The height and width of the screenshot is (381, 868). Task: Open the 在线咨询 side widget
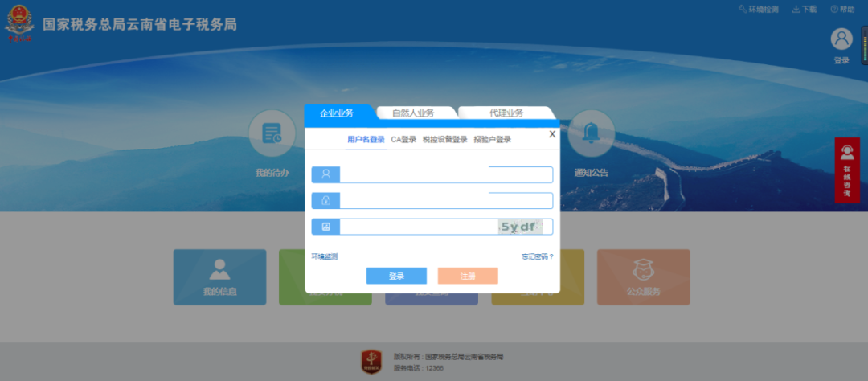click(x=846, y=170)
